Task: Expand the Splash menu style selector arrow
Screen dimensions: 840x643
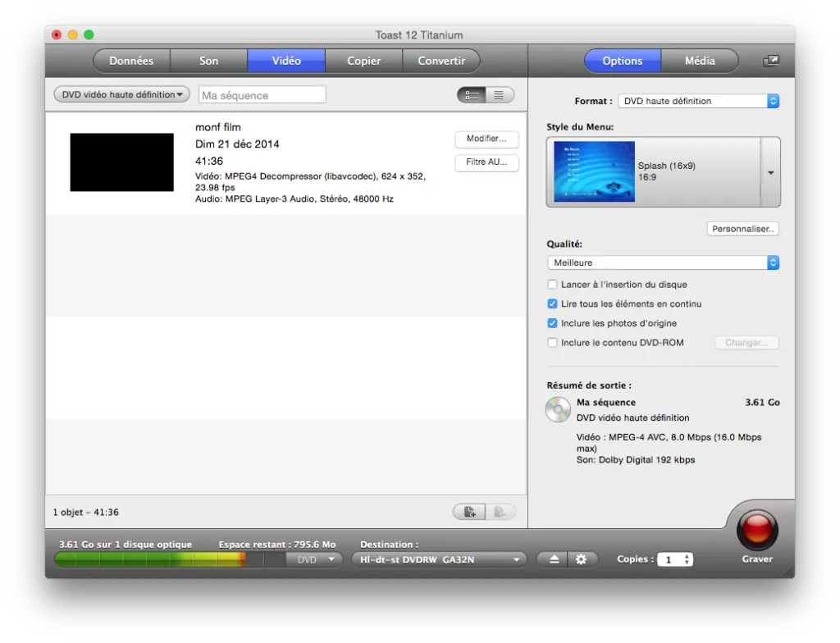Action: pos(769,172)
